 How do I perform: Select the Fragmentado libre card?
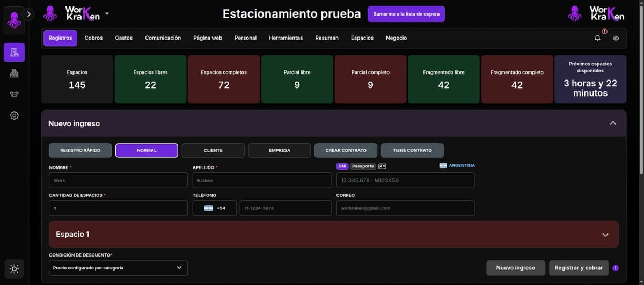pos(444,79)
